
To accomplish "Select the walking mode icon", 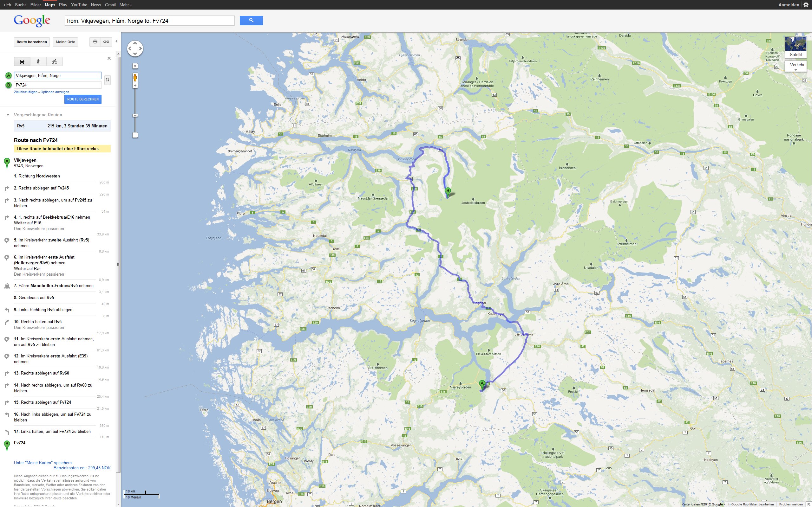I will pyautogui.click(x=38, y=61).
